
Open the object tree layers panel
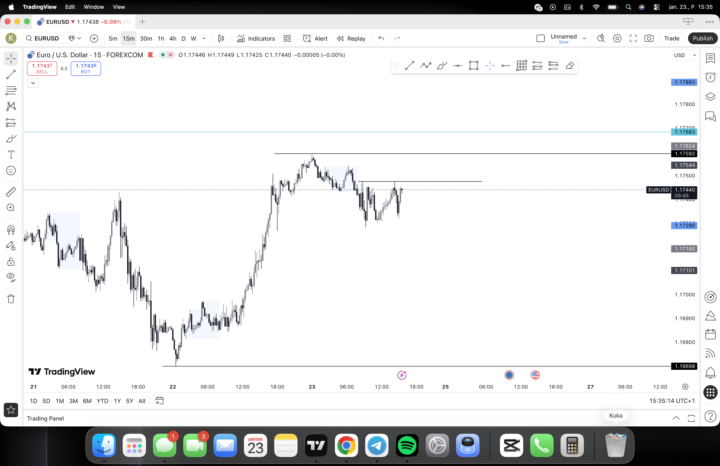point(710,97)
